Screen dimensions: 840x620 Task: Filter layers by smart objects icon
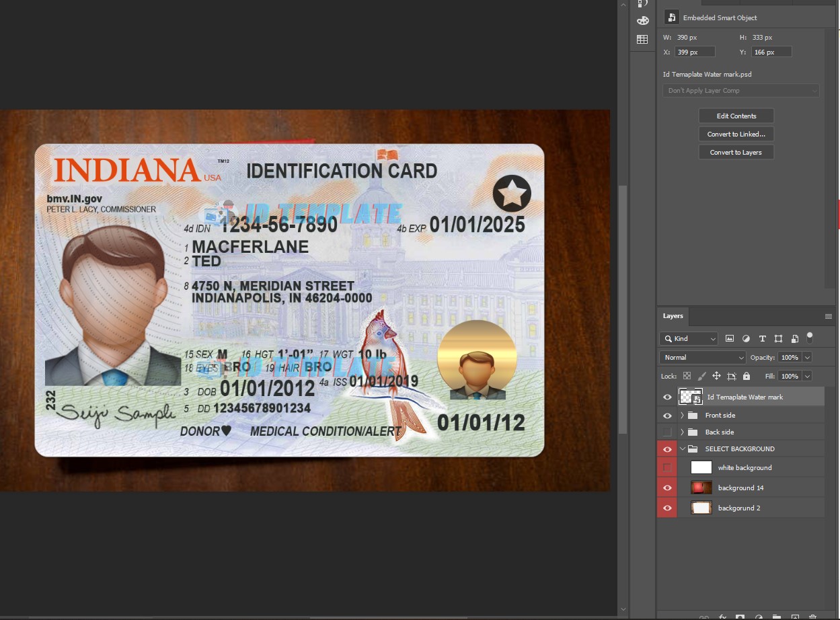click(x=794, y=339)
